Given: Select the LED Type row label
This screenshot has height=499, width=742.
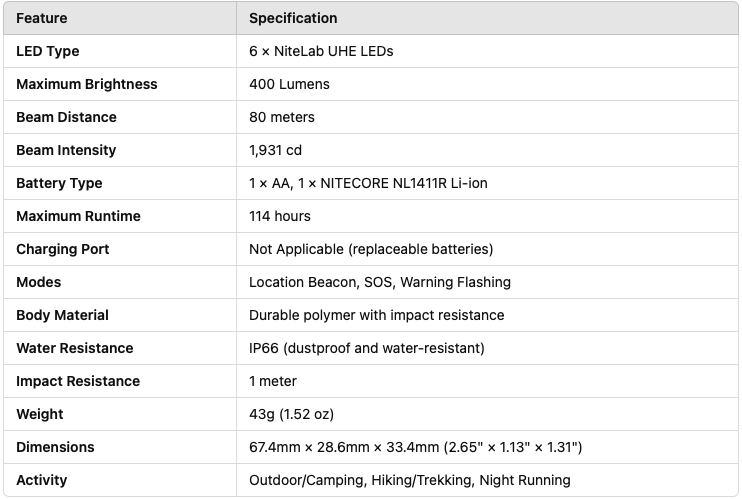Looking at the screenshot, I should tap(47, 51).
